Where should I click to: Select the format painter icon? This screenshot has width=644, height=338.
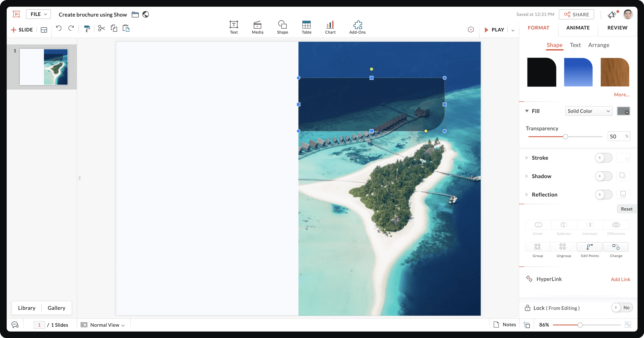(87, 28)
